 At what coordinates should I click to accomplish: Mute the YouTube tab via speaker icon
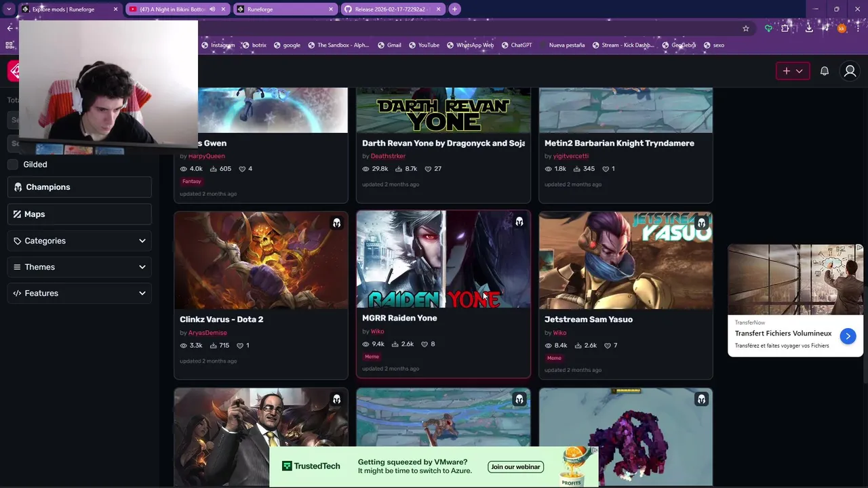[212, 9]
